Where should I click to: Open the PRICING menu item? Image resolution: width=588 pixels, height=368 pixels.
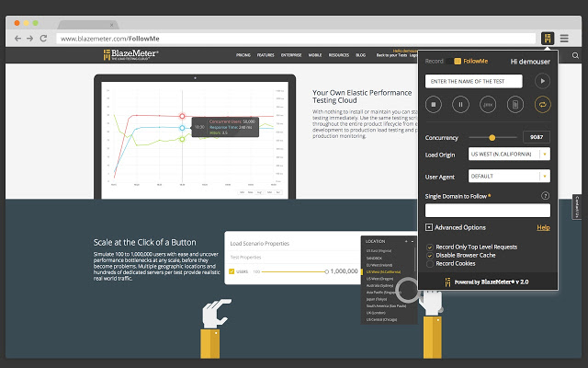tap(243, 55)
